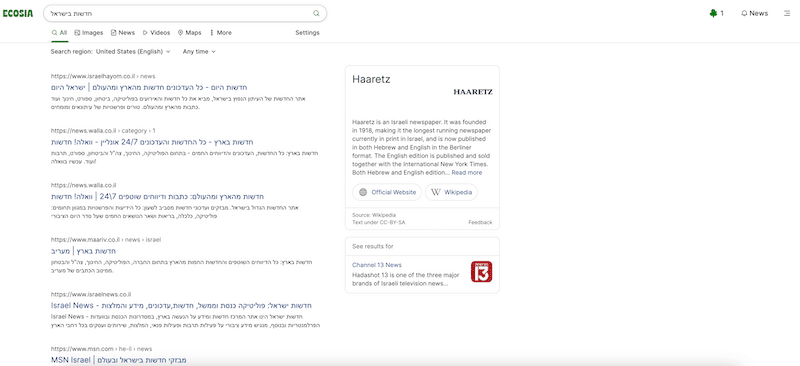
Task: Open the news.walla.co.il 24\7 result title
Action: point(158,197)
